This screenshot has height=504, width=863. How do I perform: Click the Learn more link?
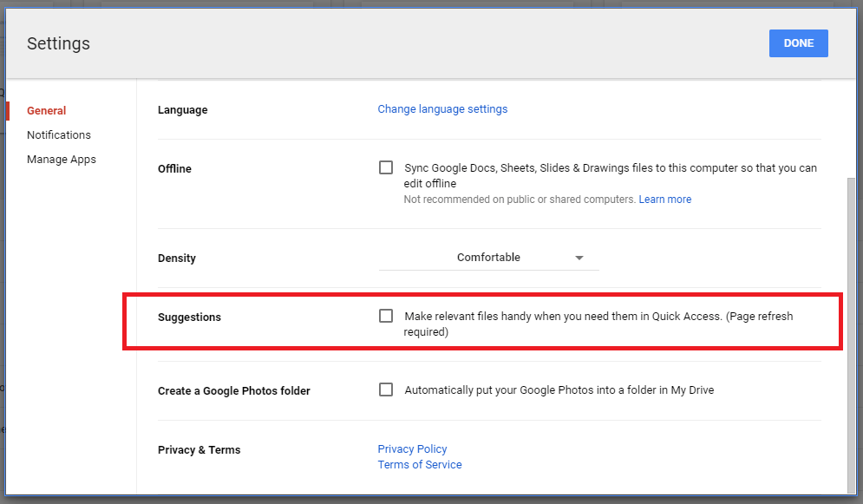click(x=664, y=199)
